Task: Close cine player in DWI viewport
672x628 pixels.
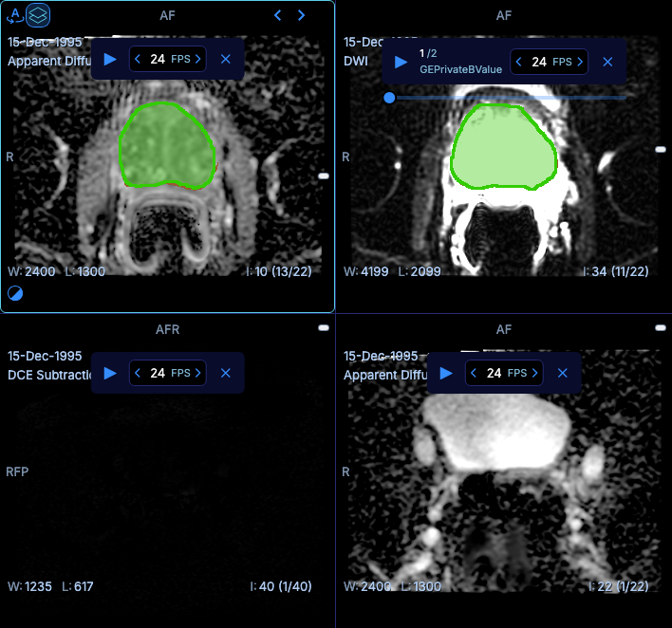Action: [x=607, y=62]
